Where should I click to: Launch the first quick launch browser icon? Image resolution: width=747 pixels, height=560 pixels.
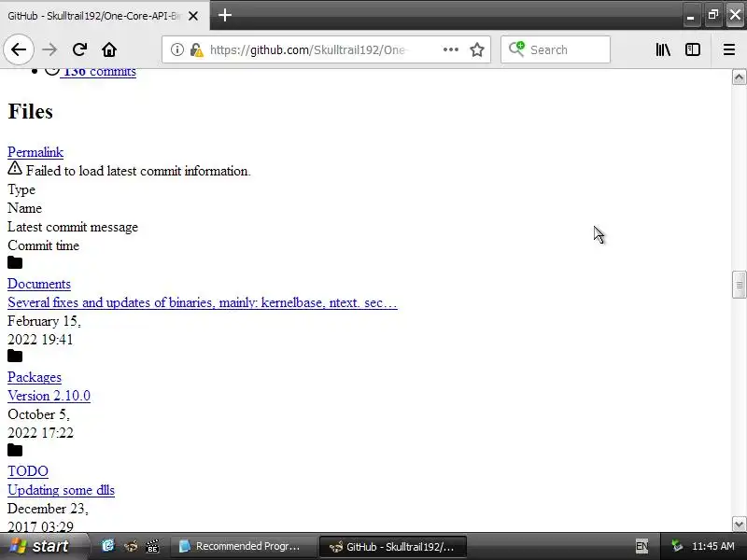click(x=108, y=546)
